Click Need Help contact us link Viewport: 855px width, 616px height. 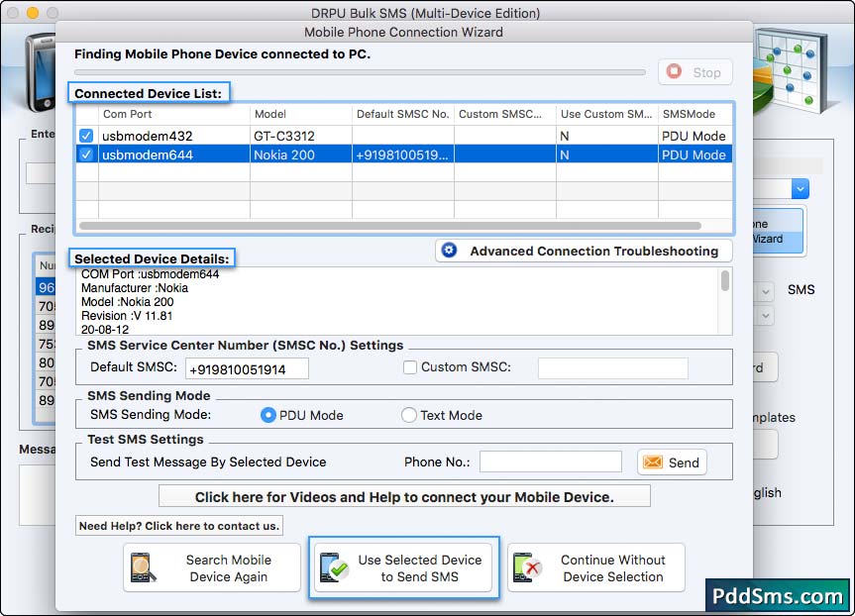(179, 526)
